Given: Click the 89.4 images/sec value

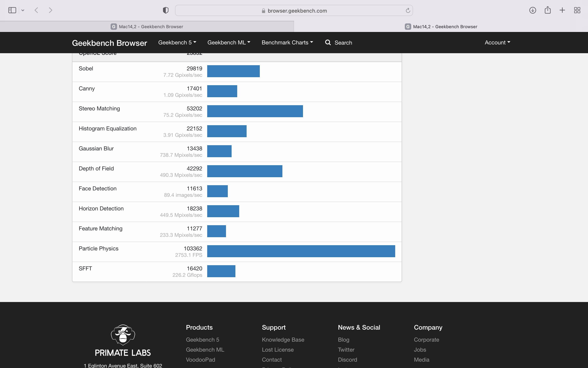Looking at the screenshot, I should [183, 195].
